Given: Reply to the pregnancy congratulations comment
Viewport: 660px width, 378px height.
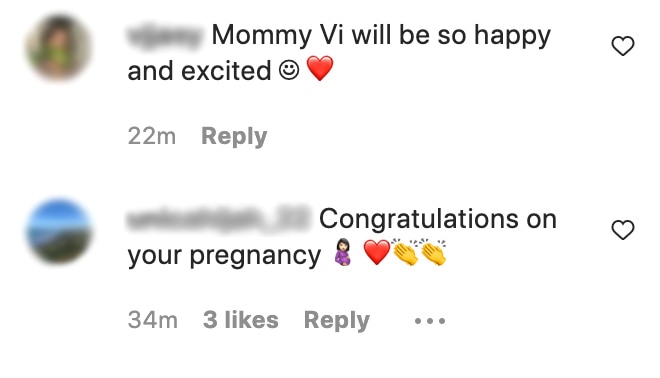Looking at the screenshot, I should (337, 320).
